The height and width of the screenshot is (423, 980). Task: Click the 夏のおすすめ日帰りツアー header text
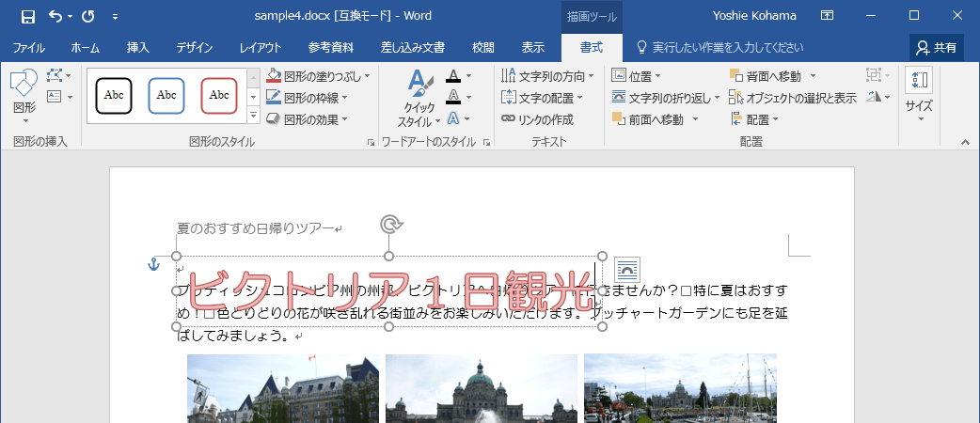[255, 229]
